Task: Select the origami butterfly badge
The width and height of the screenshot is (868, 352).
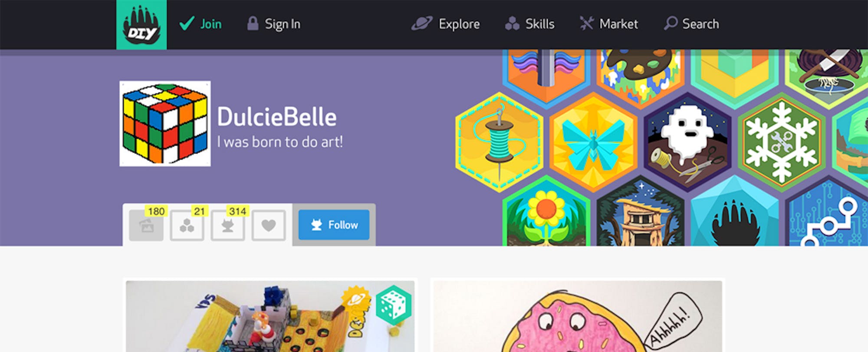Action: click(593, 142)
